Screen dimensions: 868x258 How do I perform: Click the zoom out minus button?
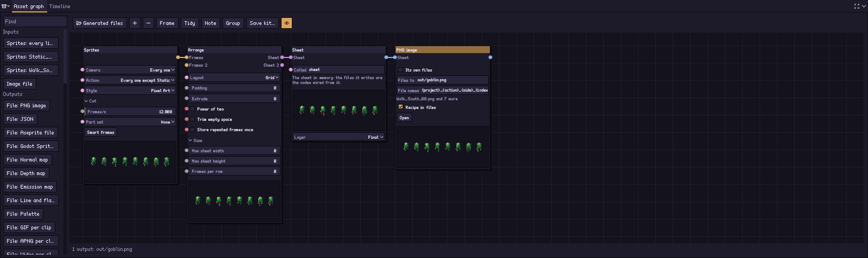click(148, 23)
